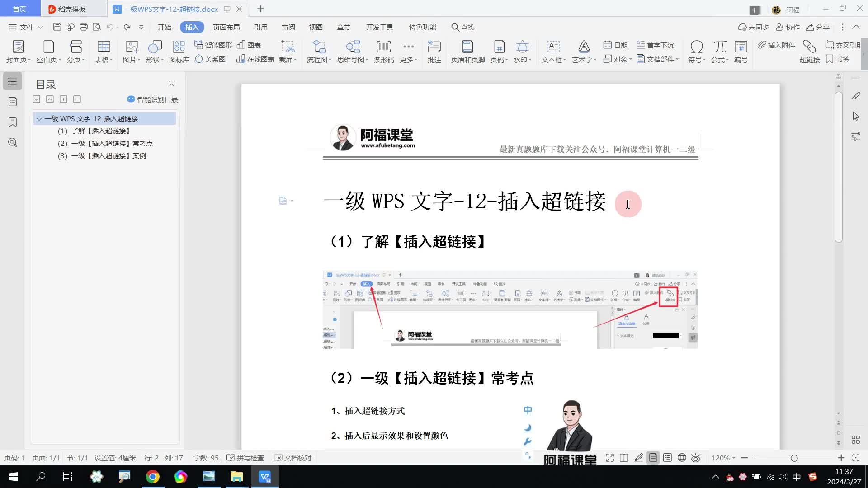The width and height of the screenshot is (868, 488).
Task: Click the print icon in quick access toolbar
Action: click(x=84, y=27)
